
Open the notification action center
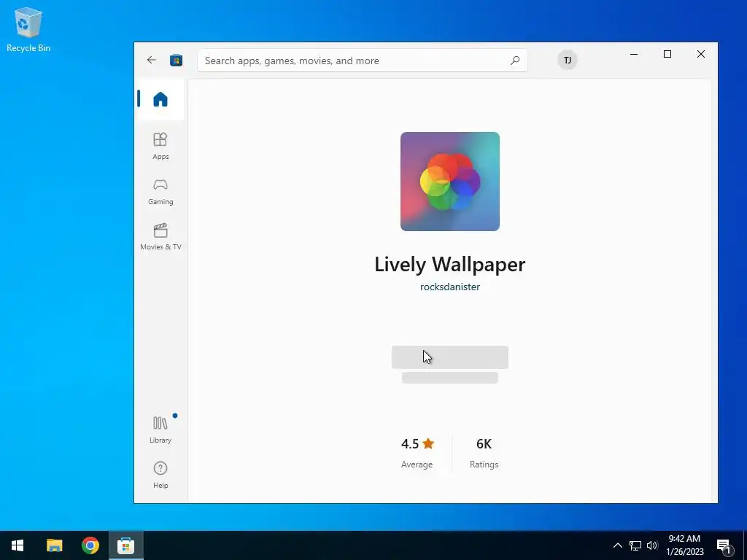tap(724, 545)
